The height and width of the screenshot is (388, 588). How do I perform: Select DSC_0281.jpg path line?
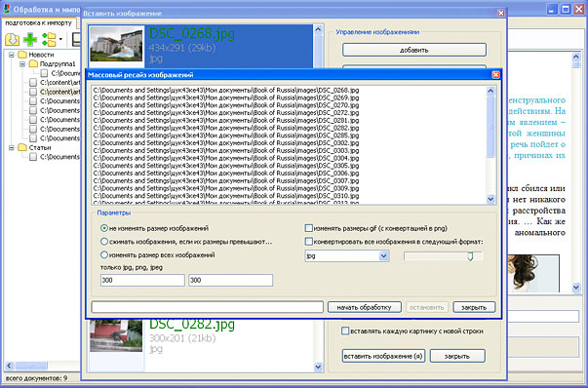(x=226, y=120)
